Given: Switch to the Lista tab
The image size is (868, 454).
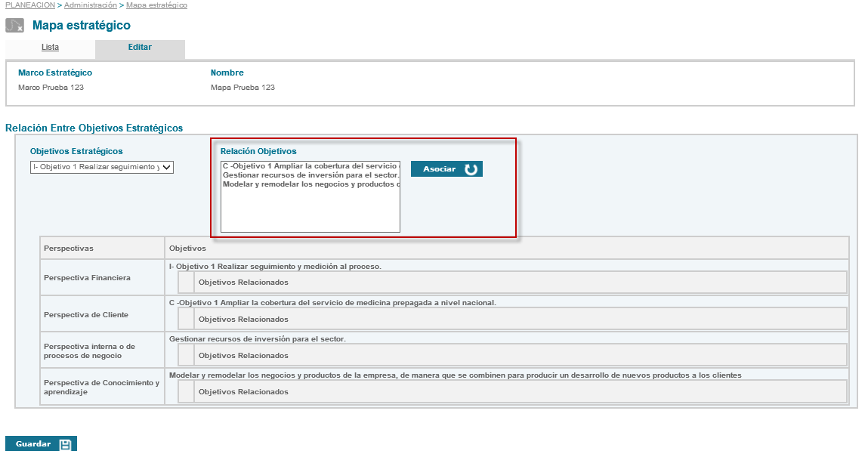Looking at the screenshot, I should pos(50,48).
